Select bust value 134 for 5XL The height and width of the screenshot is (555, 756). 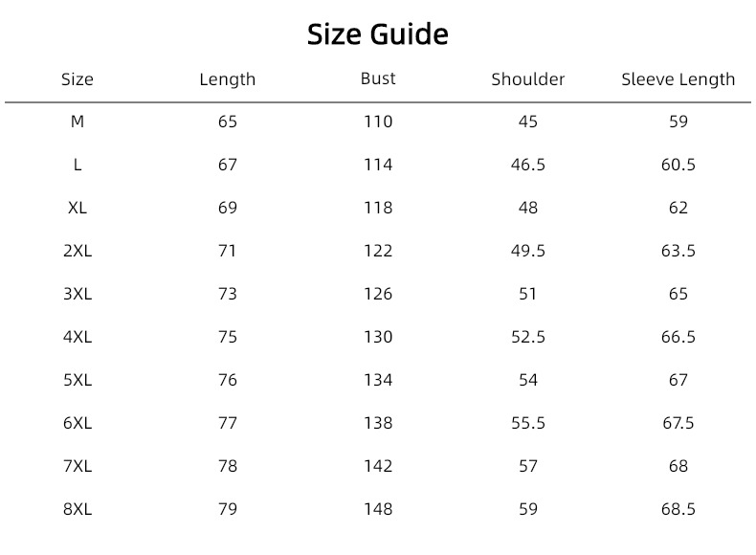[x=378, y=380]
